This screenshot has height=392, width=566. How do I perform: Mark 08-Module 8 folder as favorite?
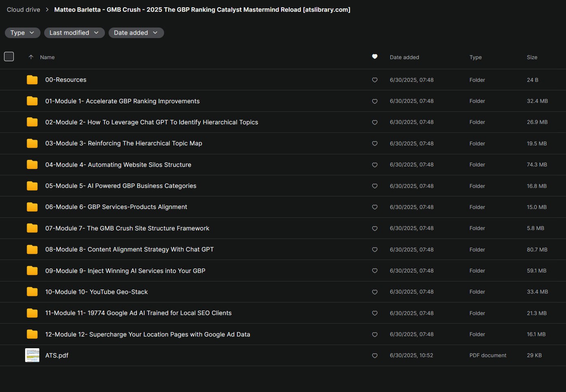(375, 249)
